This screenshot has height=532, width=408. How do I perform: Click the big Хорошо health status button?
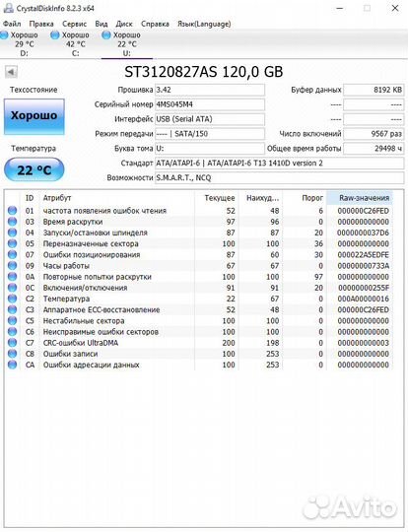click(x=34, y=116)
